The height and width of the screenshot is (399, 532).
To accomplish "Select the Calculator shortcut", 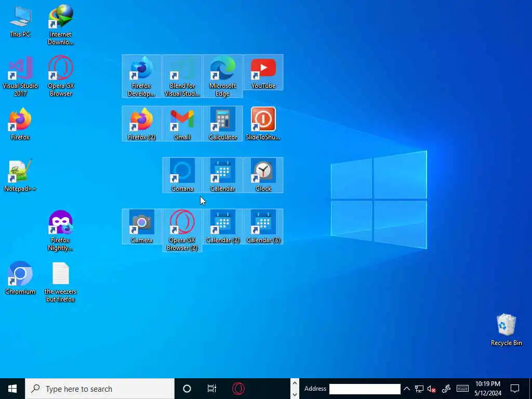I will [222, 124].
